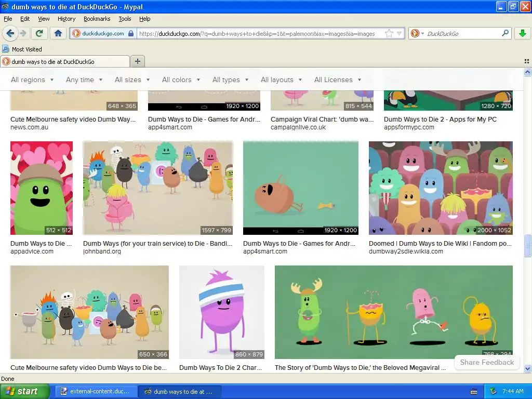Click the vertical scrollbar up arrow
This screenshot has height=399, width=532.
527,72
